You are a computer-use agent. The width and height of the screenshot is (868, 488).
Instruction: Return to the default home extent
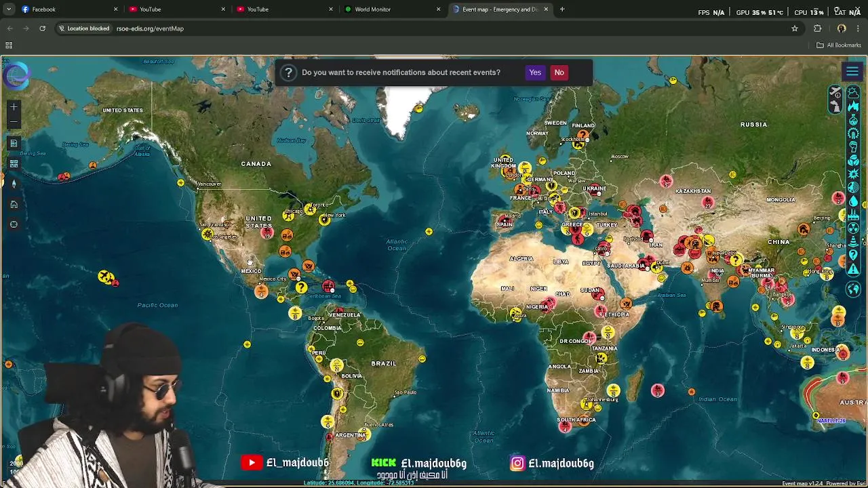14,204
